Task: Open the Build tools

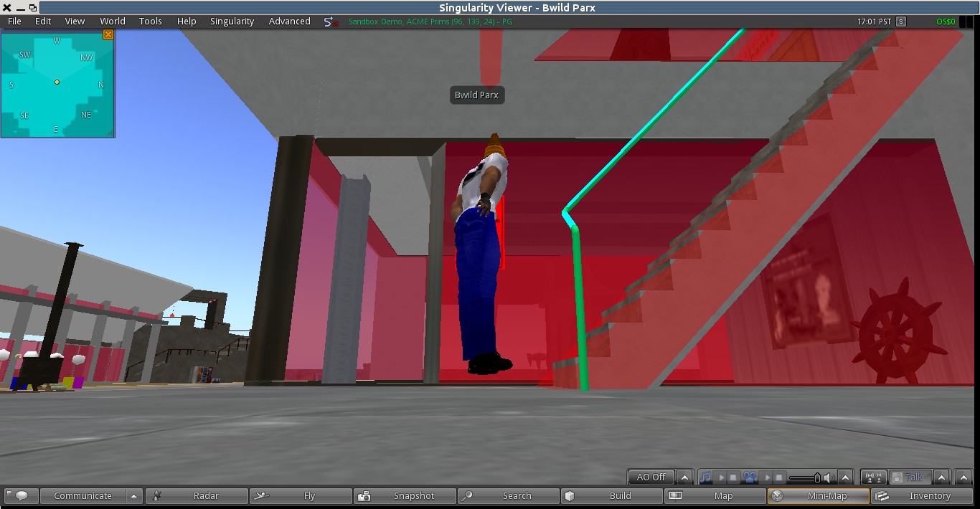Action: click(613, 495)
